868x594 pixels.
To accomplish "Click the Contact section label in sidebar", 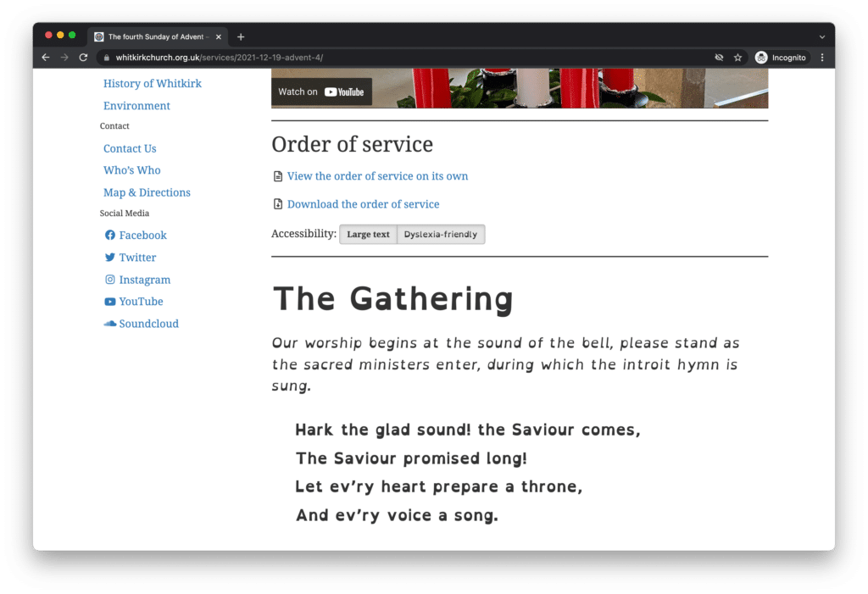I will (x=114, y=126).
